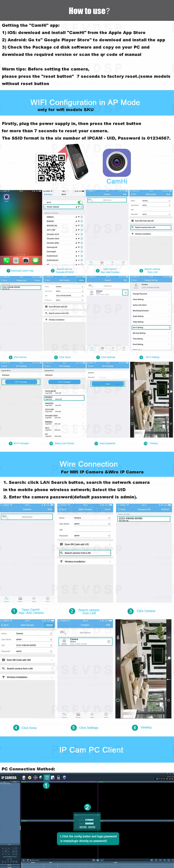
Task: Tap the info icon next to ChinaNet-QF6u
Action: [x=81, y=243]
